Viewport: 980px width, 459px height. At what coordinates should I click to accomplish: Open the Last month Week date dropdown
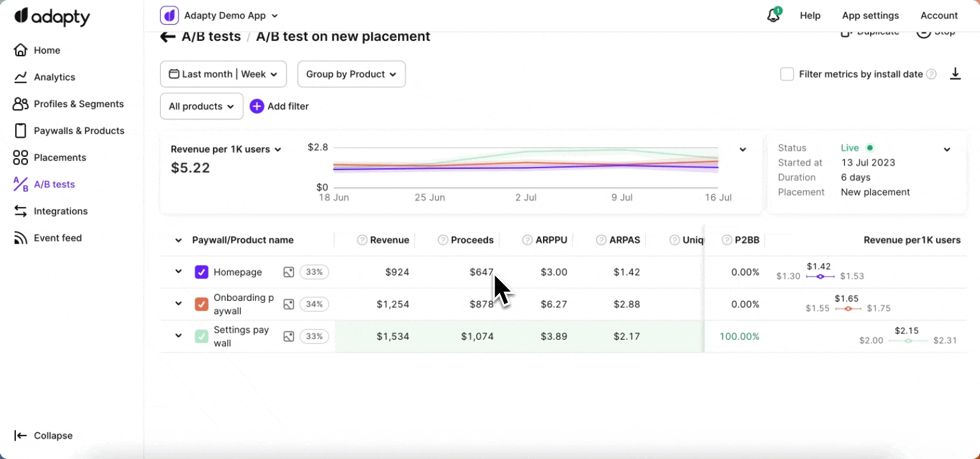(x=223, y=74)
